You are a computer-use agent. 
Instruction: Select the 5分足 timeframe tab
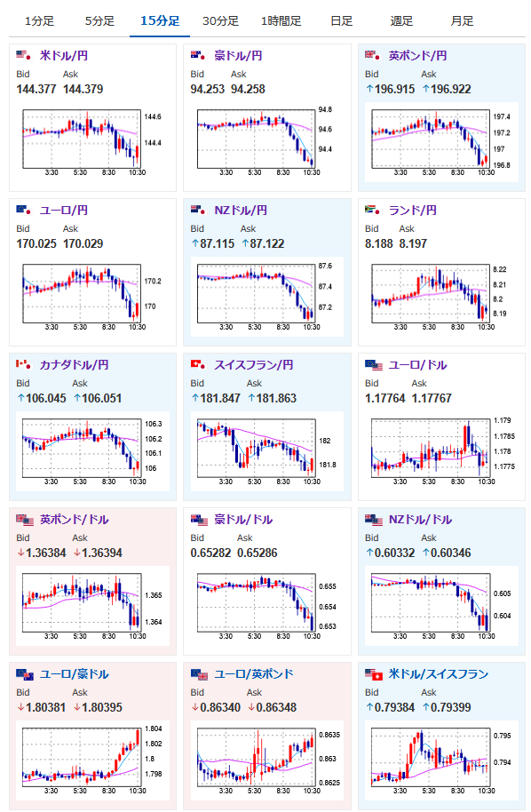tap(99, 20)
